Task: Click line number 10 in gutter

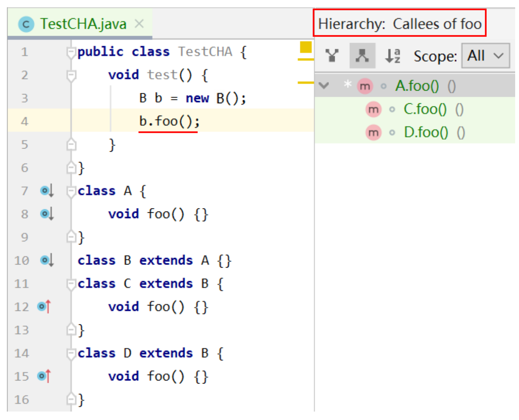Action: pos(21,260)
